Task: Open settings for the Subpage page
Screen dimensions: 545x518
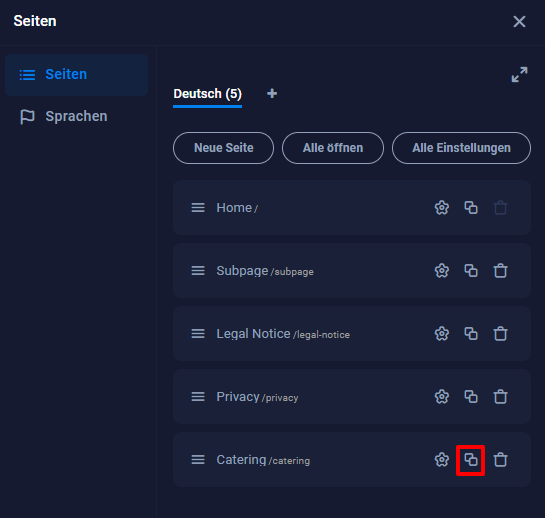Action: pos(442,271)
